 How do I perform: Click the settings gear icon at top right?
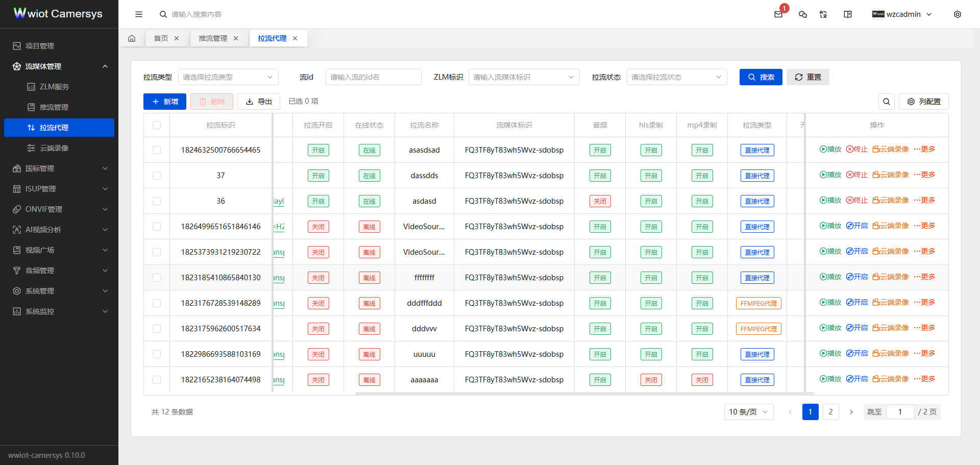(x=957, y=14)
